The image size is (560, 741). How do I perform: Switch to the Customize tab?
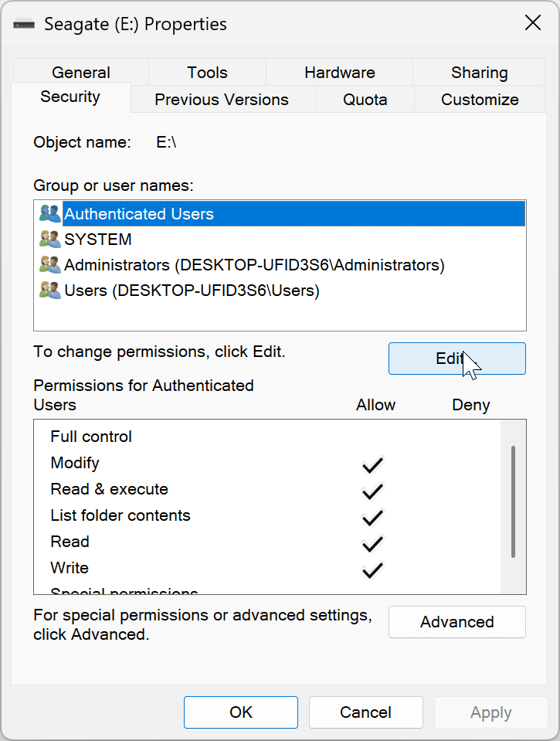pos(479,99)
